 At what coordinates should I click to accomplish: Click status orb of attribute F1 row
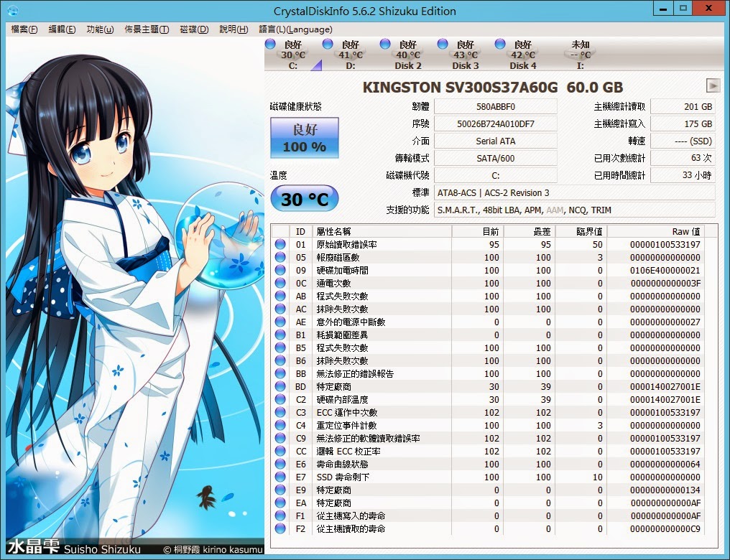click(280, 515)
